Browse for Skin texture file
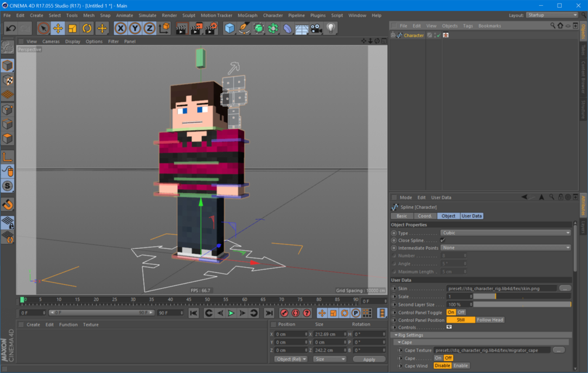Viewport: 588px width, 373px height. pos(565,288)
